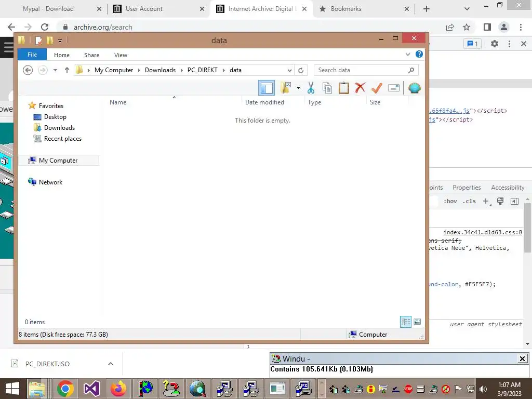Click the Search data input field
Screen dimensions: 532x399
[366, 70]
